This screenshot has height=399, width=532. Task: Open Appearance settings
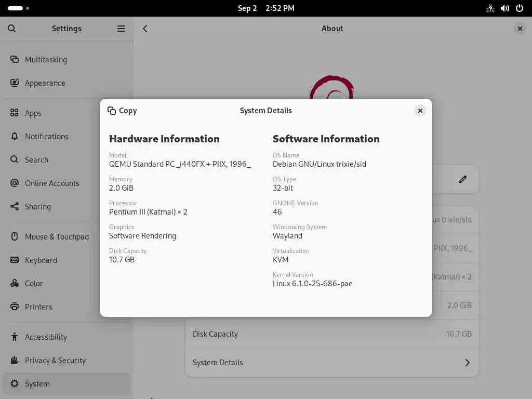(66, 83)
